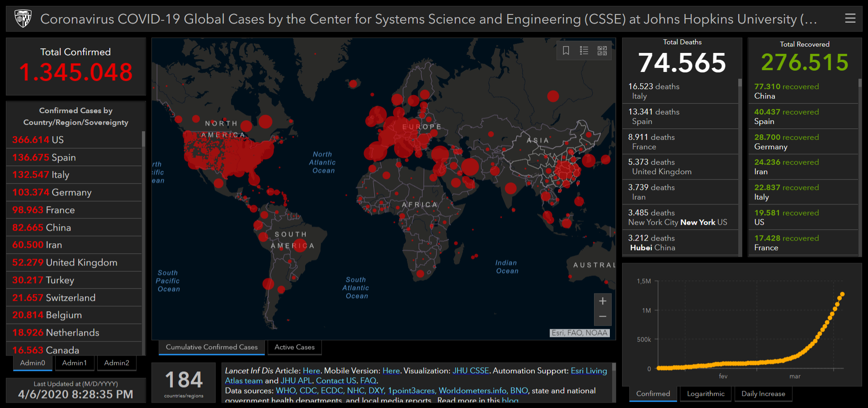Open the blog link at the bottom
This screenshot has height=408, width=868.
click(510, 400)
